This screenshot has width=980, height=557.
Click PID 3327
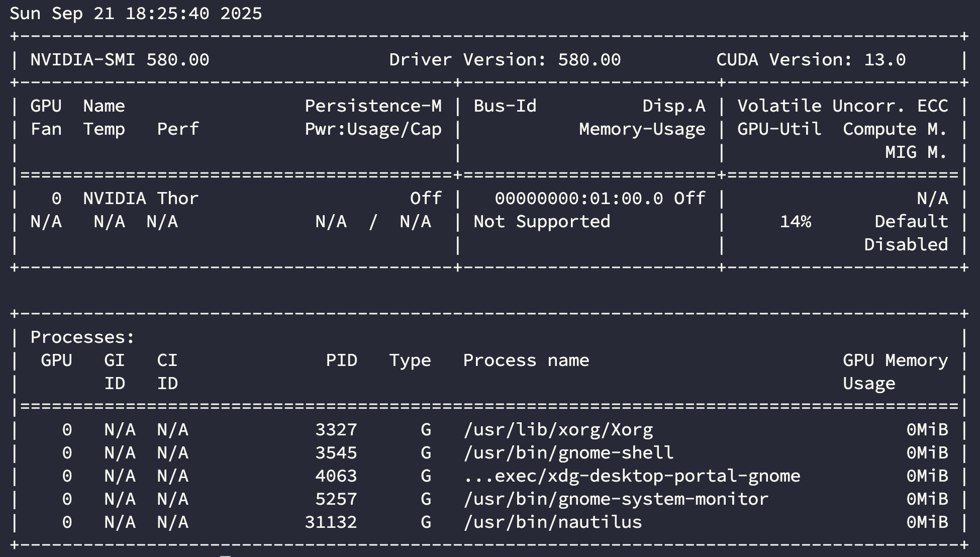click(336, 430)
